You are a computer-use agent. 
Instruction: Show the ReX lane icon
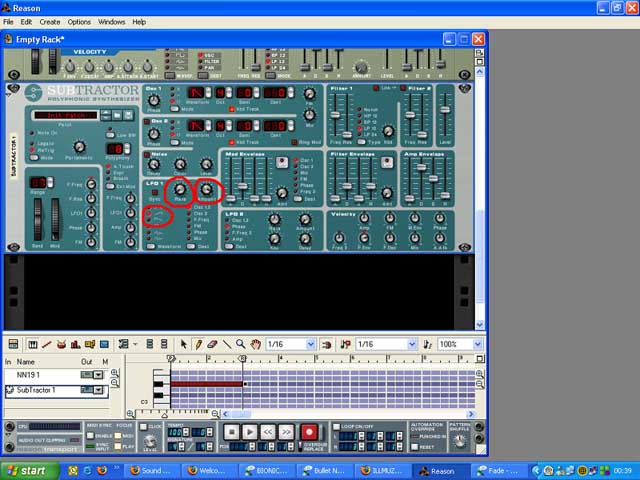coord(47,344)
